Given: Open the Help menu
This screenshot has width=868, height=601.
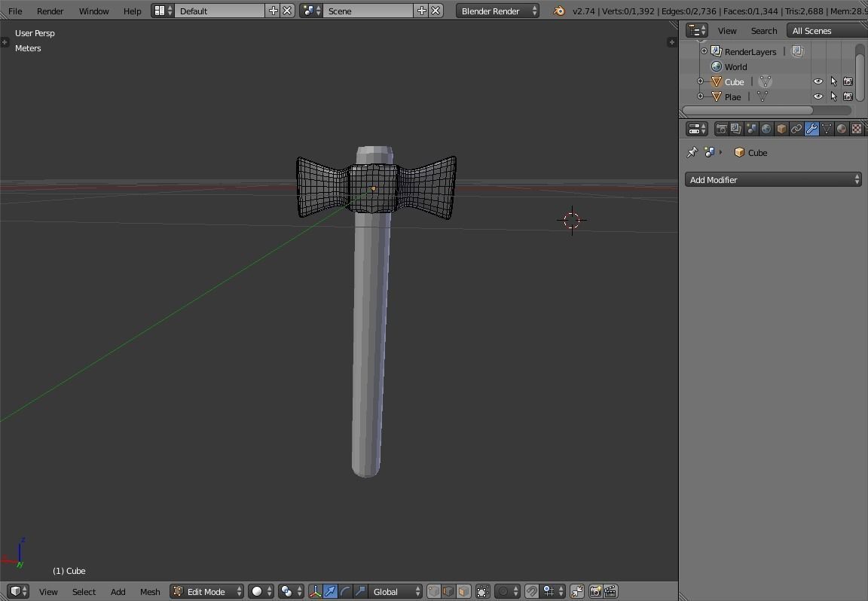Looking at the screenshot, I should coord(132,11).
